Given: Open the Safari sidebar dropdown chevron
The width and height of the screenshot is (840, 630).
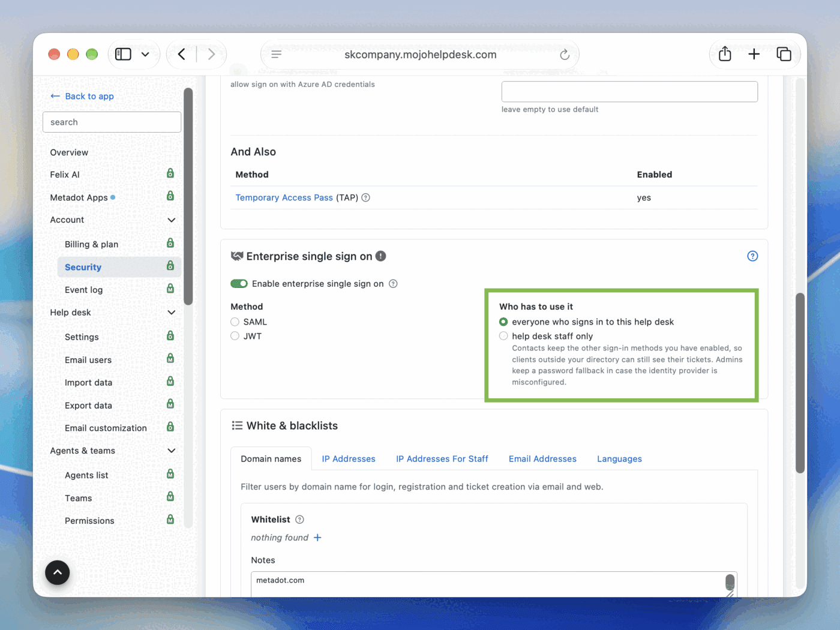Looking at the screenshot, I should click(x=145, y=55).
